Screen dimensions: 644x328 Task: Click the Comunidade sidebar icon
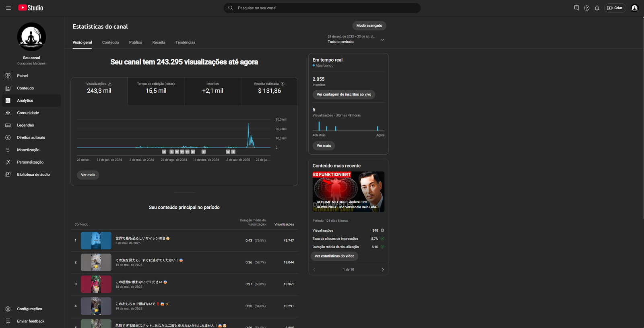pyautogui.click(x=8, y=113)
